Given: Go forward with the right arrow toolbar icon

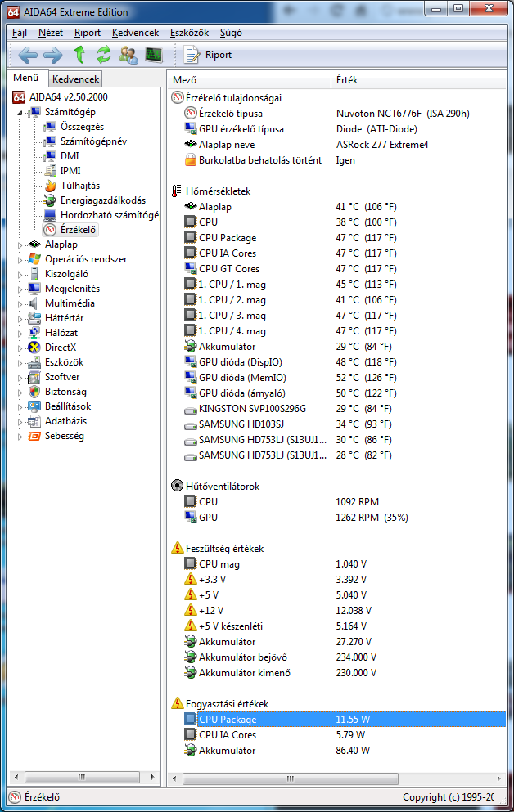Looking at the screenshot, I should [x=53, y=54].
